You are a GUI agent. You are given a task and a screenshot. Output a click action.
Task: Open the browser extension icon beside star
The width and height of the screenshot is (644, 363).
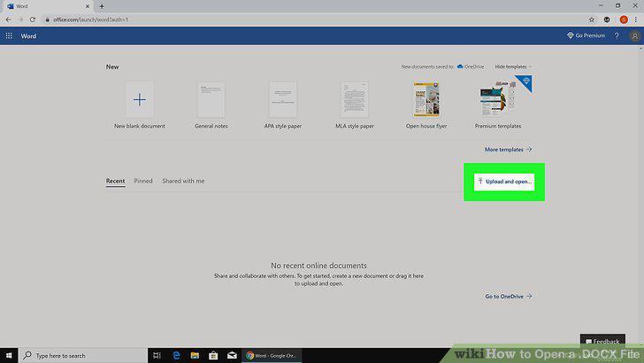pos(607,19)
